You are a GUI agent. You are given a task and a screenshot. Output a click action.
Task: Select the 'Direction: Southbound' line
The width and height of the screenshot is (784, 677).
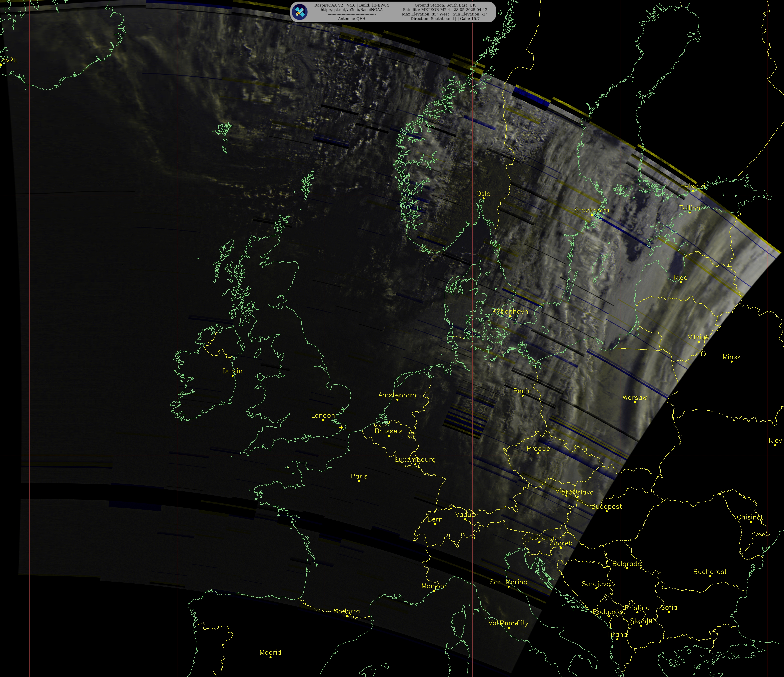tap(445, 19)
